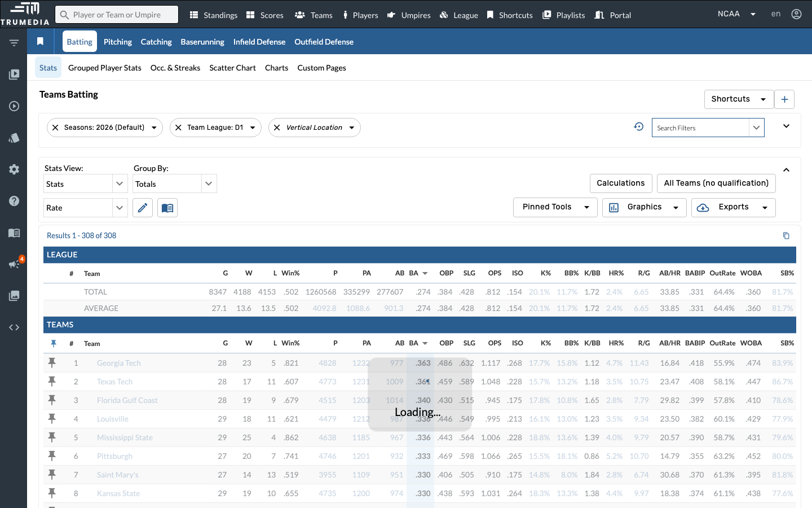Pin the Louisville row
812x508 pixels.
click(x=52, y=418)
